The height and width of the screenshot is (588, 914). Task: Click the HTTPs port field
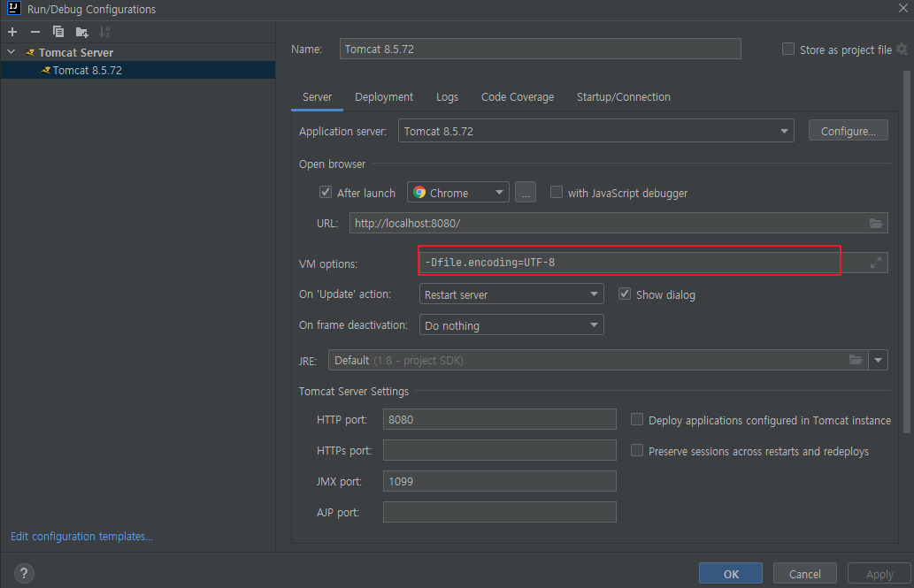pos(500,450)
